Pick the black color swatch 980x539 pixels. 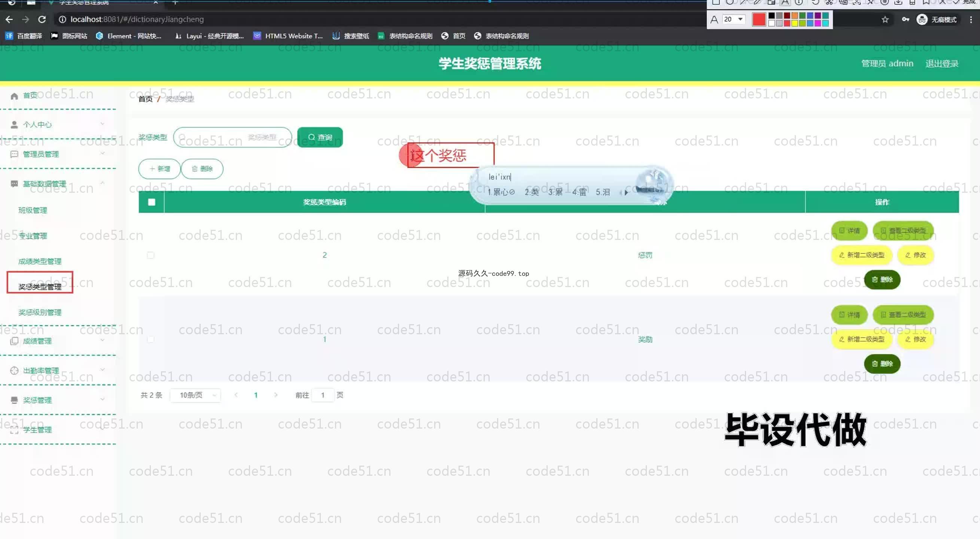click(x=771, y=16)
